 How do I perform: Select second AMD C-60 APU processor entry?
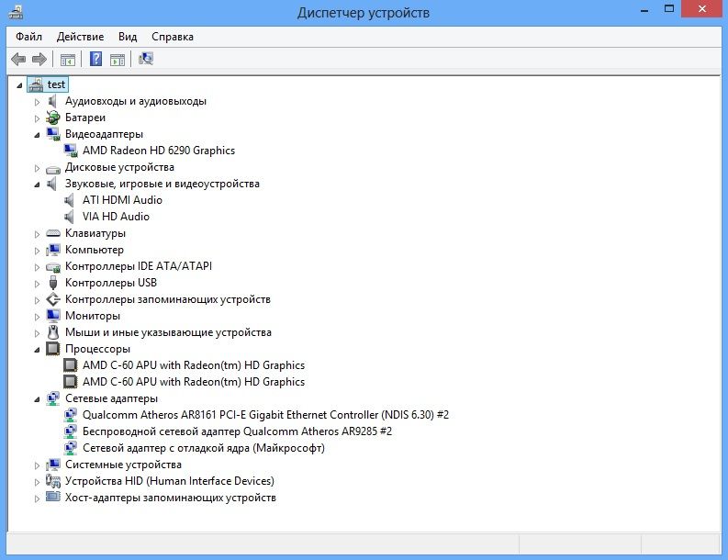tap(194, 382)
